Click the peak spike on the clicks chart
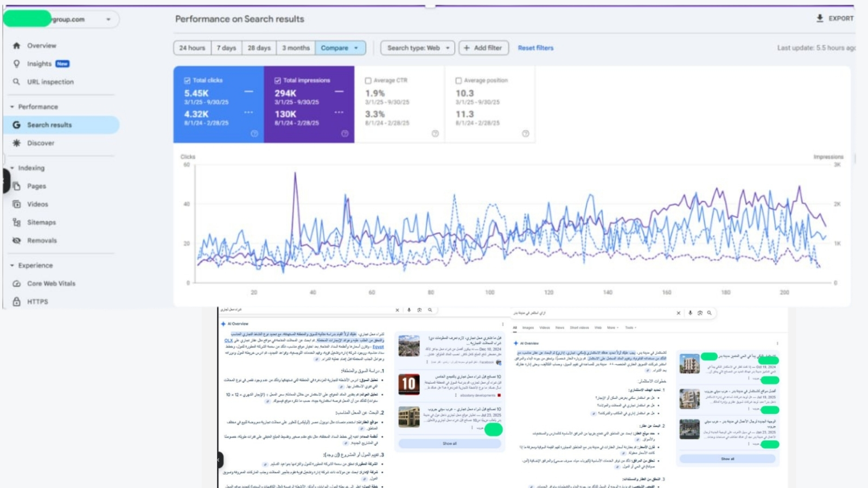868x488 pixels. [295, 174]
